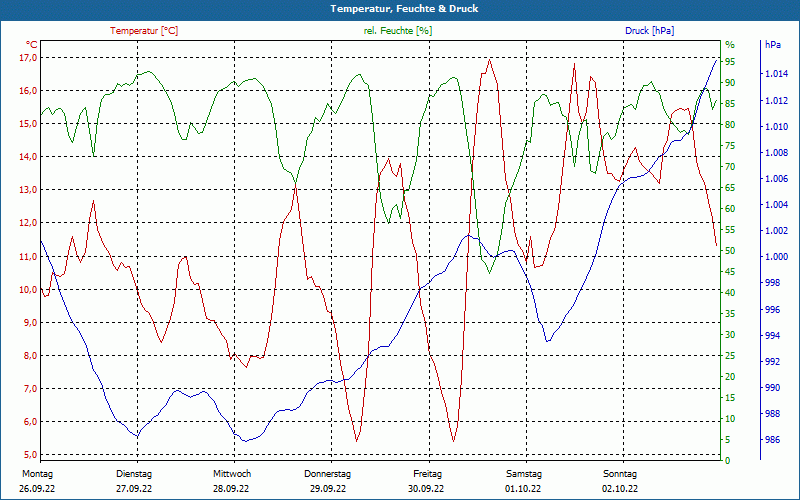Click the 7,0 temperature axis value

click(x=30, y=389)
